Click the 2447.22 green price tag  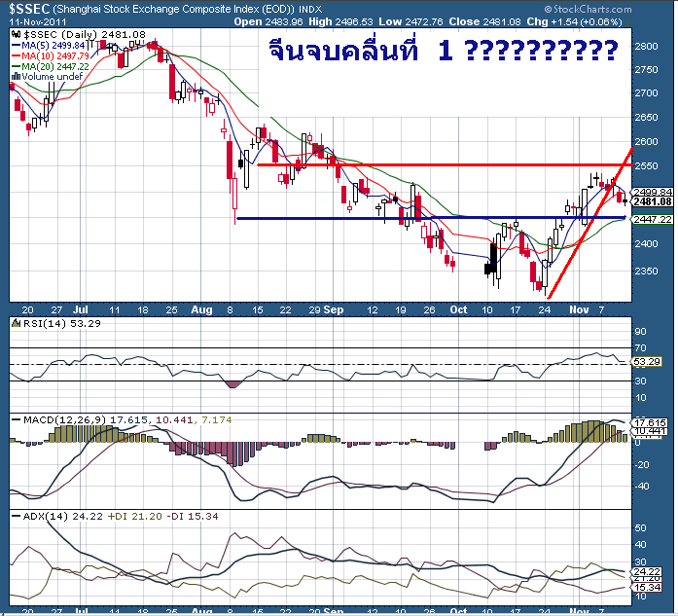click(x=652, y=220)
